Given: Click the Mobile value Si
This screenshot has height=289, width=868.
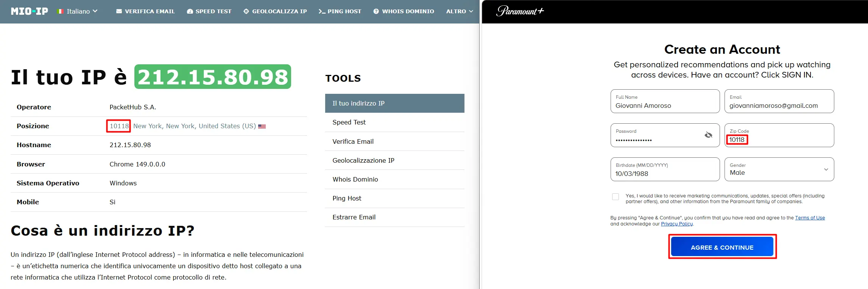Looking at the screenshot, I should point(112,202).
